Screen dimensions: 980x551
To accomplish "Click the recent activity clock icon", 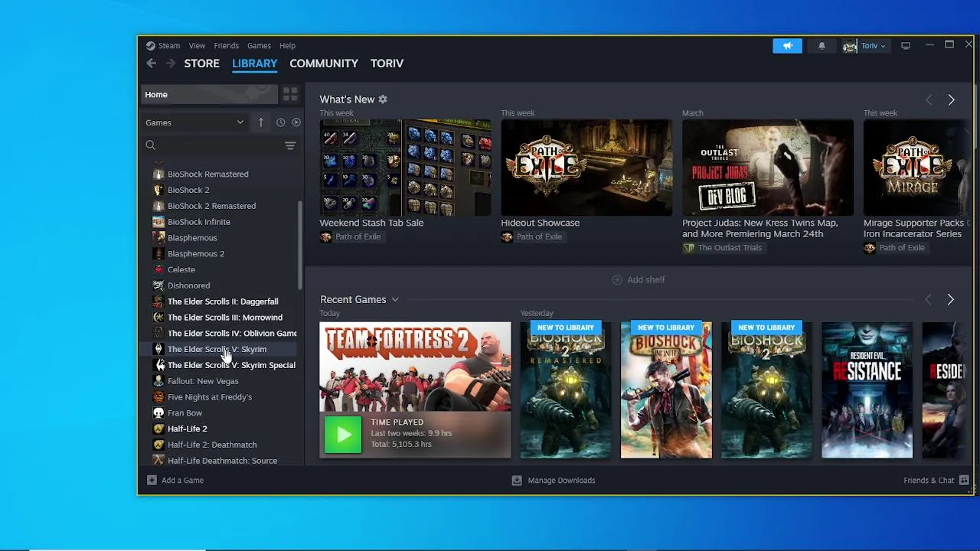I will pos(280,122).
